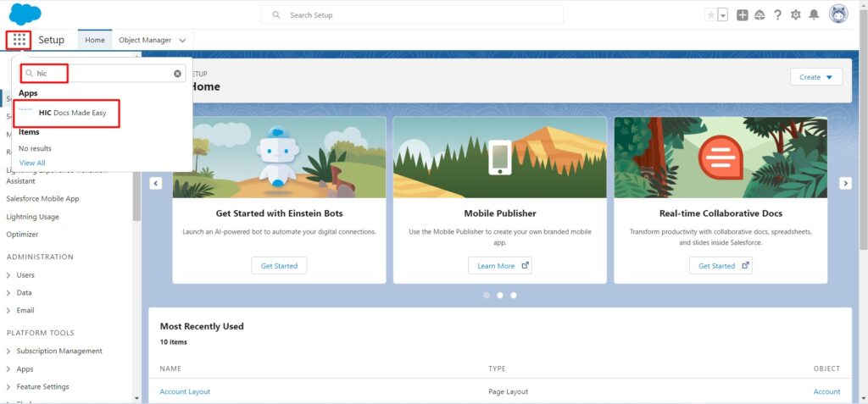Viewport: 868px width, 404px height.
Task: Switch to the Home tab
Action: tap(95, 40)
